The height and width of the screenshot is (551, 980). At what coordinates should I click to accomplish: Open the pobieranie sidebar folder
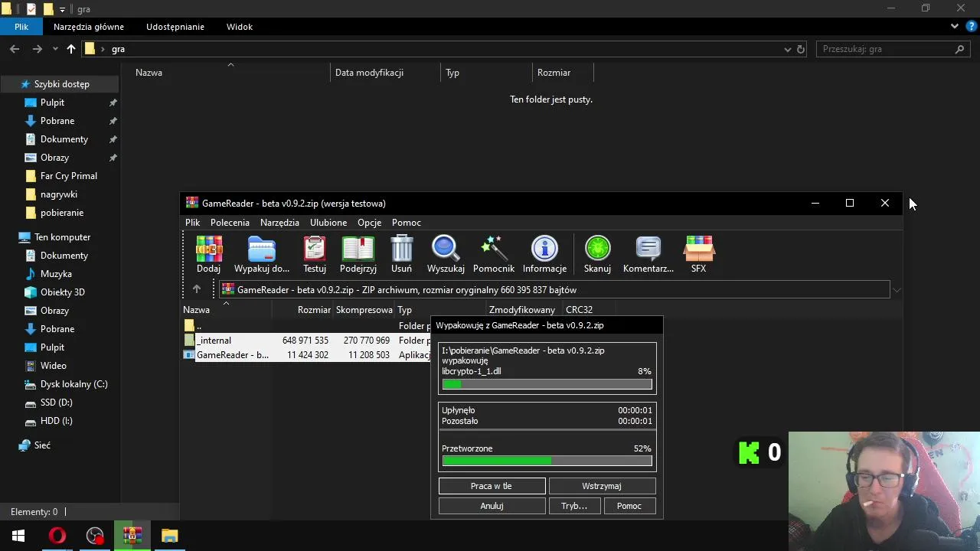(62, 213)
